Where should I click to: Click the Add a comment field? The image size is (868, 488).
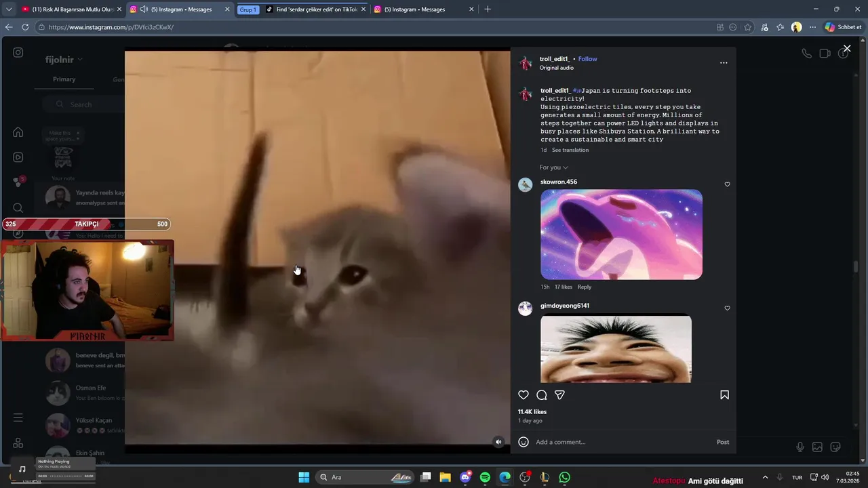click(623, 442)
